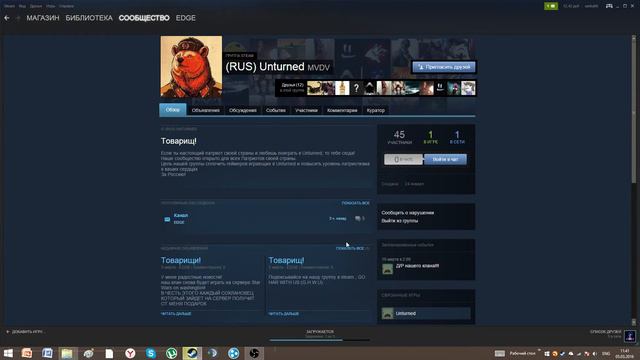Open Skype from the taskbar
640x360 pixels.
(x=151, y=353)
